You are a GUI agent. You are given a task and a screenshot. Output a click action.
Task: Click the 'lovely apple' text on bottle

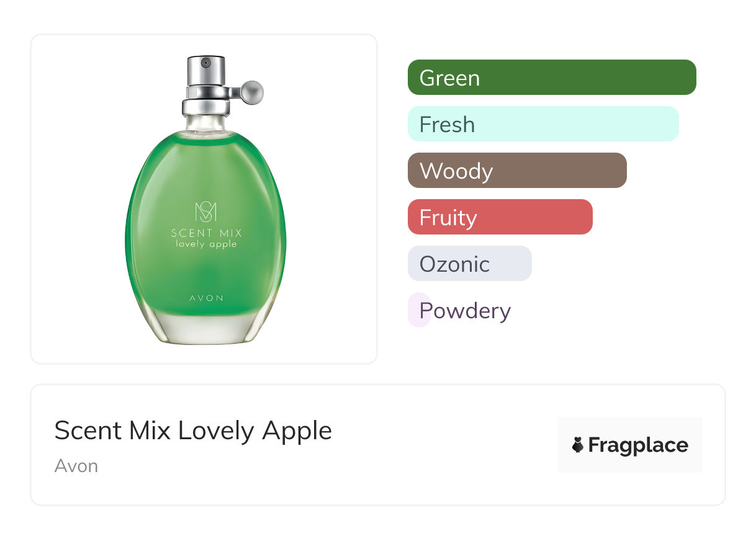tap(205, 244)
